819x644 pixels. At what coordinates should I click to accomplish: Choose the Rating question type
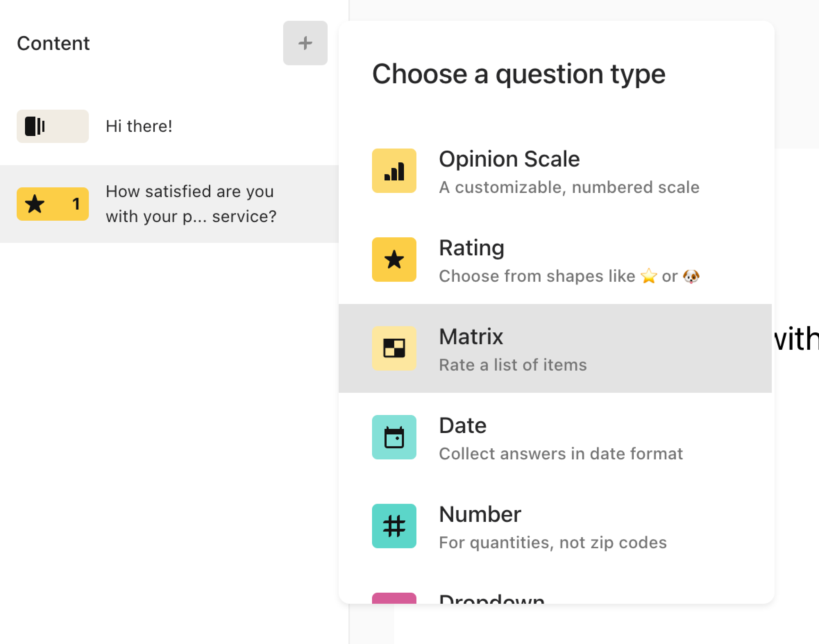click(x=555, y=260)
